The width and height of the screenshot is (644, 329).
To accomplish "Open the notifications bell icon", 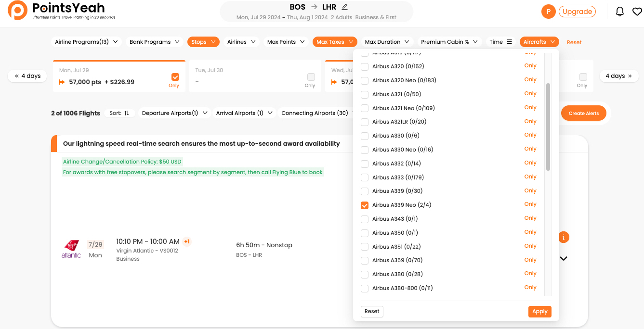I will [620, 12].
